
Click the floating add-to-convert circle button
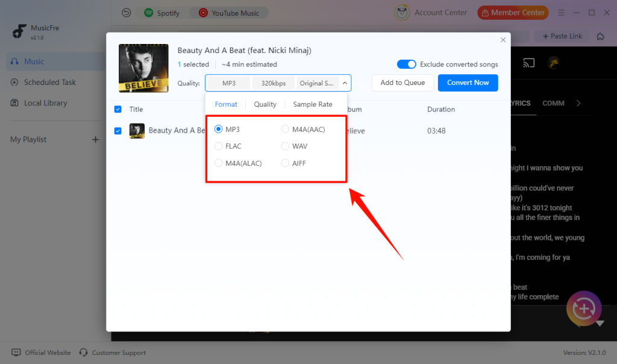pyautogui.click(x=584, y=309)
